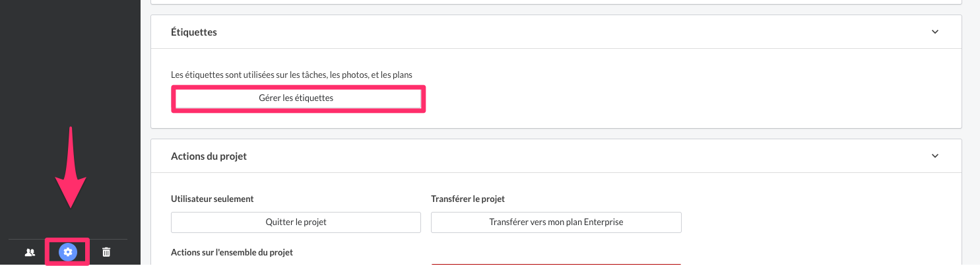Image resolution: width=980 pixels, height=266 pixels.
Task: Click Quitter le projet button
Action: (296, 222)
